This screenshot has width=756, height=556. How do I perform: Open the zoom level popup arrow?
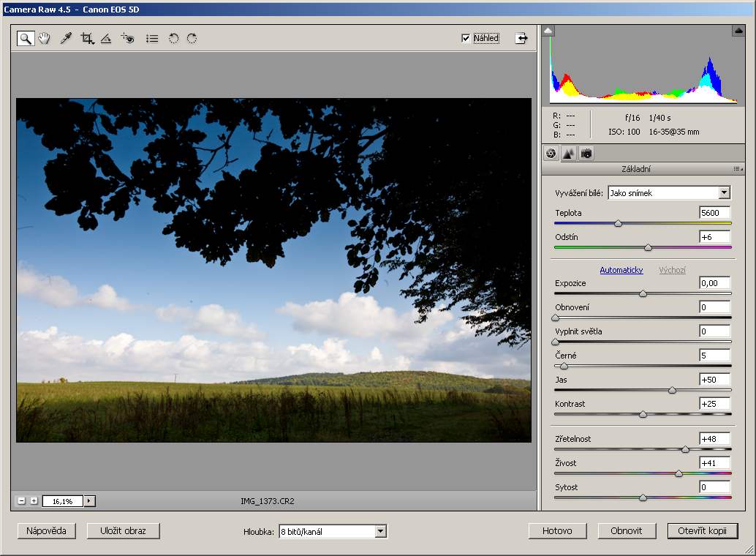[x=90, y=501]
